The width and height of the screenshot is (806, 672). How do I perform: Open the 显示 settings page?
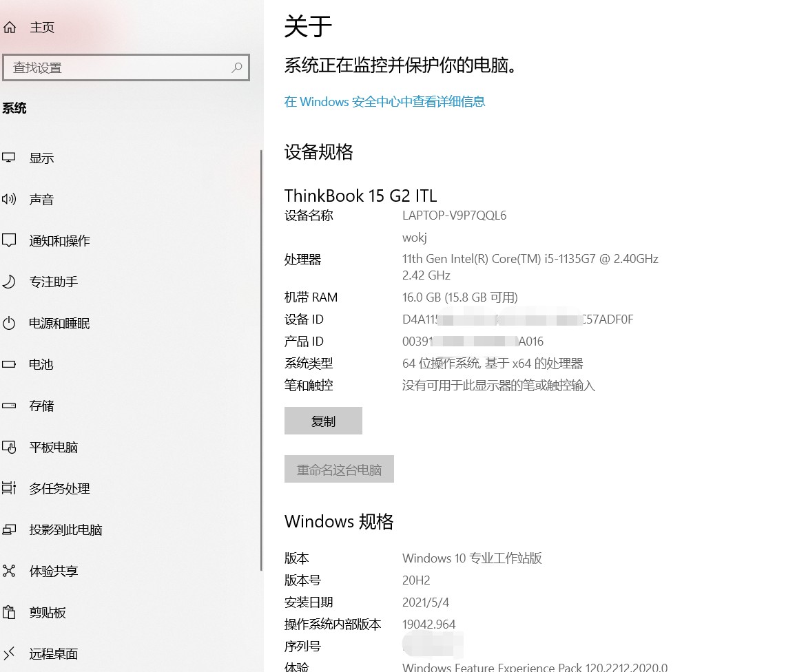tap(41, 158)
